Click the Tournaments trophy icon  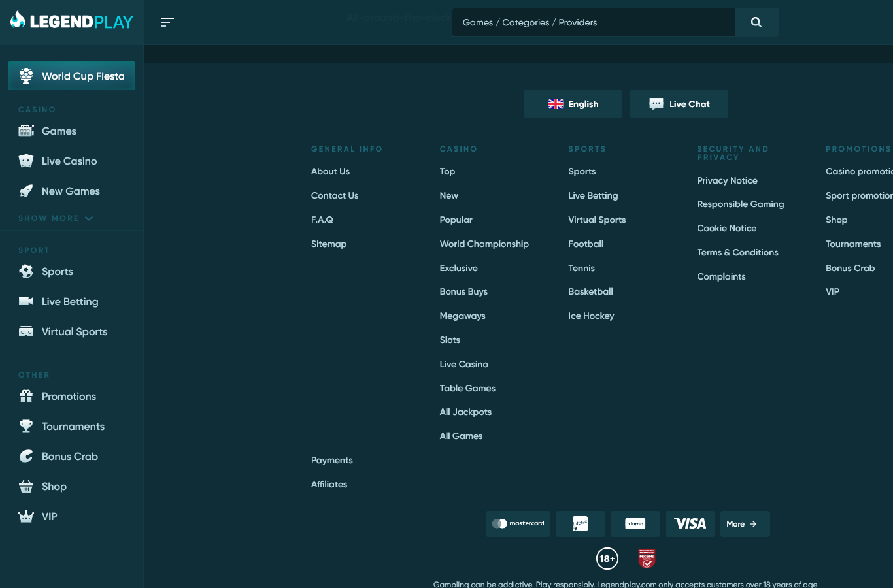(26, 426)
